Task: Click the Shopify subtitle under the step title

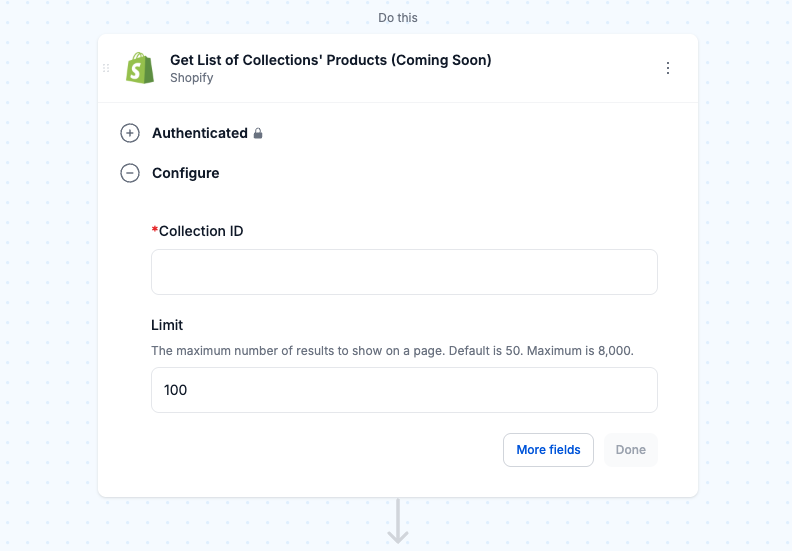Action: pyautogui.click(x=191, y=78)
